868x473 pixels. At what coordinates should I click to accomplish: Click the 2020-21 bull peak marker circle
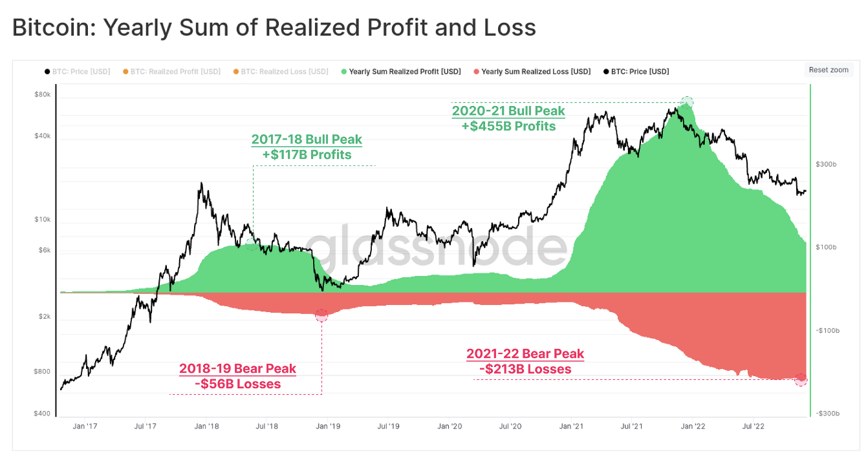tap(687, 102)
